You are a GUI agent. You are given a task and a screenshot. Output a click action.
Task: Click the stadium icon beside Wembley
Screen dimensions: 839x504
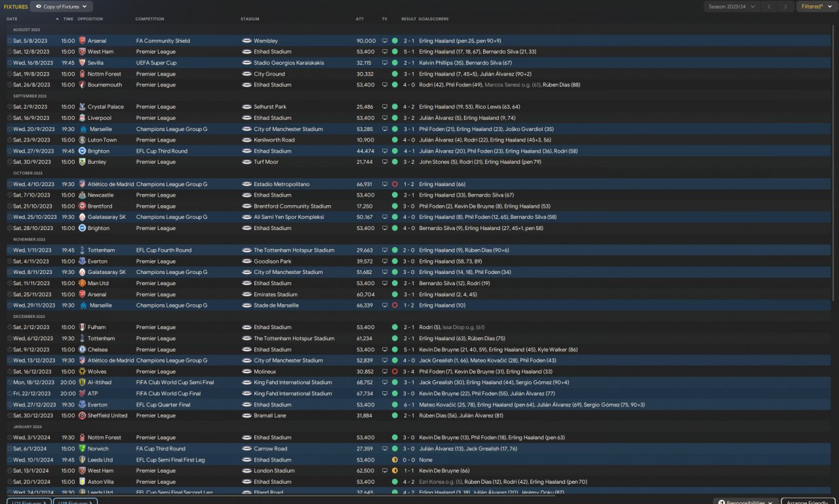246,41
